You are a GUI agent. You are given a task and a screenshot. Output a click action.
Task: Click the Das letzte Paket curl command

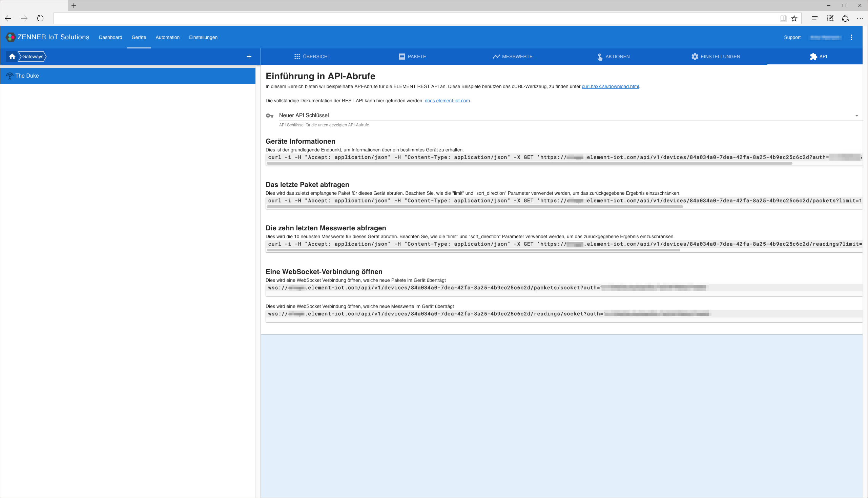point(564,201)
